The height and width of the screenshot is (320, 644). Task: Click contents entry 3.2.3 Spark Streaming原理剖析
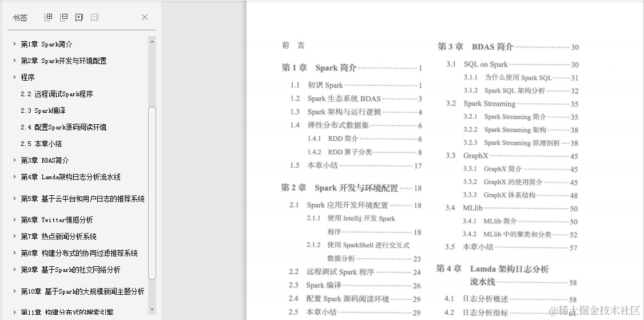pos(511,143)
